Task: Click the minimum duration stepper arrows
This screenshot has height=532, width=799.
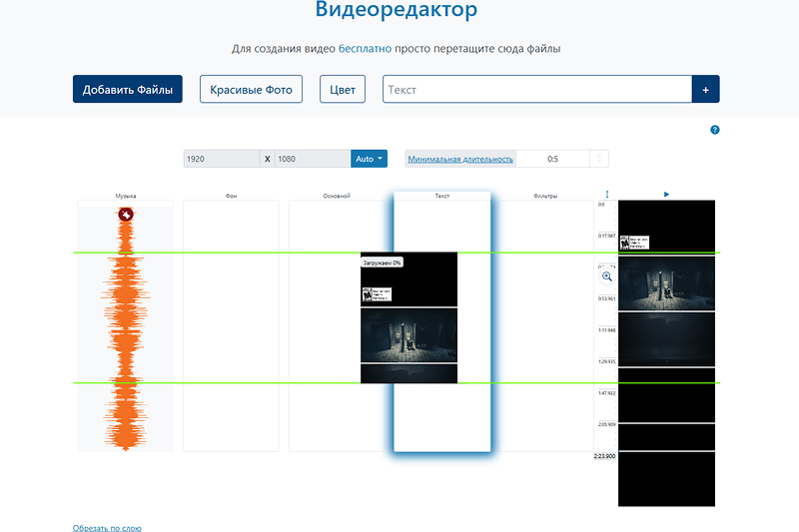Action: [598, 159]
